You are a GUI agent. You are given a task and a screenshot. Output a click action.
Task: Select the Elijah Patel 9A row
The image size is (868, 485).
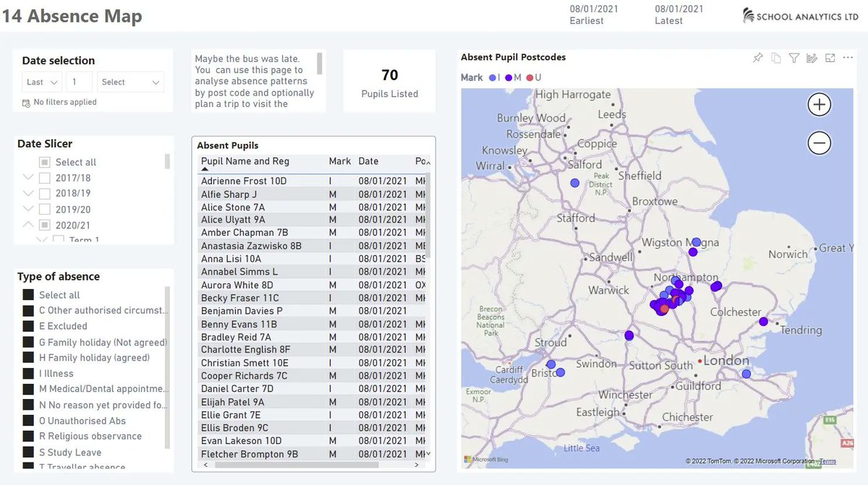click(311, 402)
